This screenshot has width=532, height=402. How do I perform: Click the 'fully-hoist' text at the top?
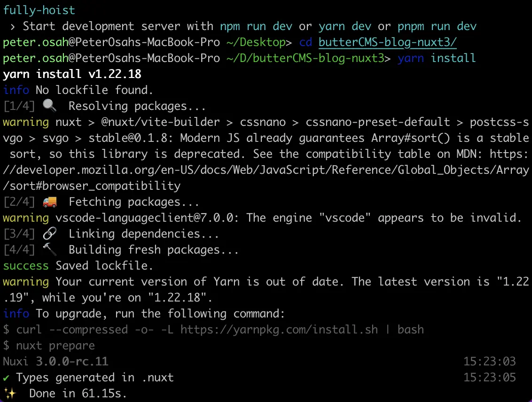point(39,10)
